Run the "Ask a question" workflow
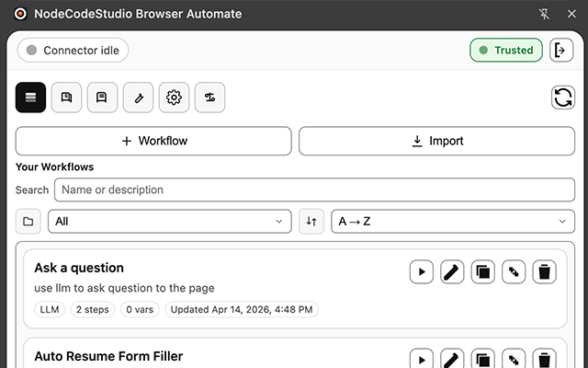Screen dimensions: 588x368 (421, 271)
